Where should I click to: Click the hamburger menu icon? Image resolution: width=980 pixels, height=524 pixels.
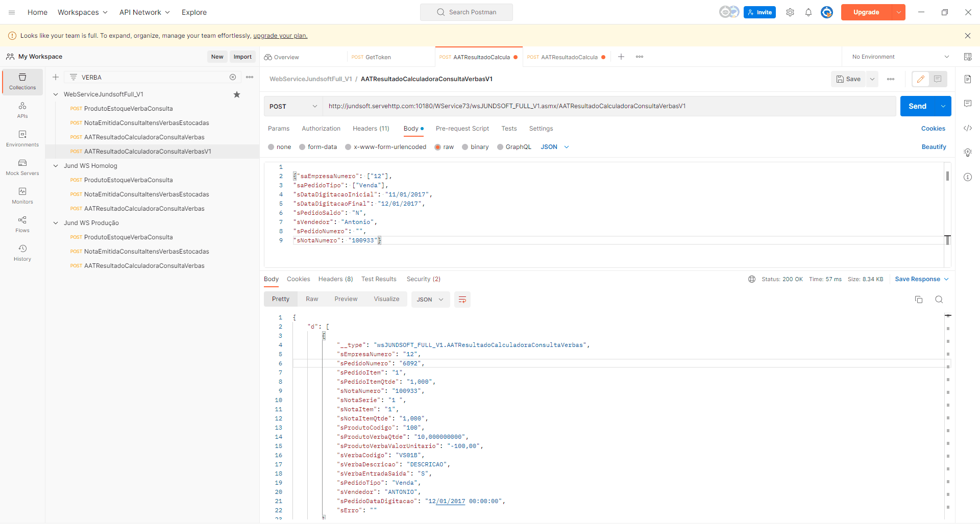pyautogui.click(x=12, y=12)
